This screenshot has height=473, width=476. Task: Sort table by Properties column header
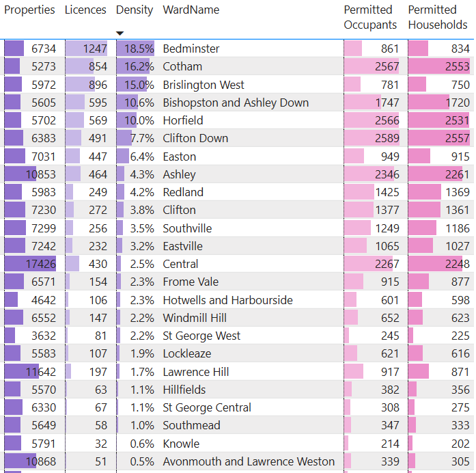point(29,10)
